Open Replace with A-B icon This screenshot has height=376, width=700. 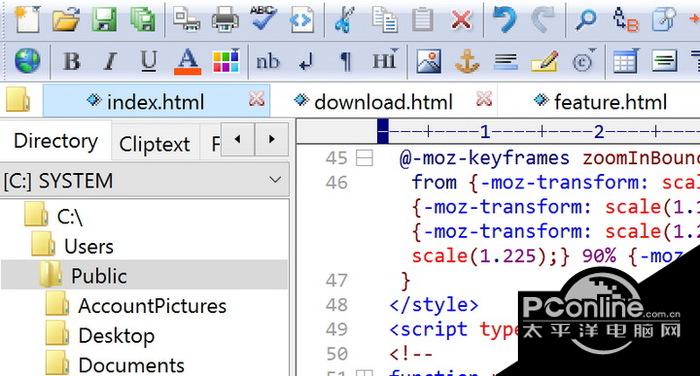tap(625, 20)
